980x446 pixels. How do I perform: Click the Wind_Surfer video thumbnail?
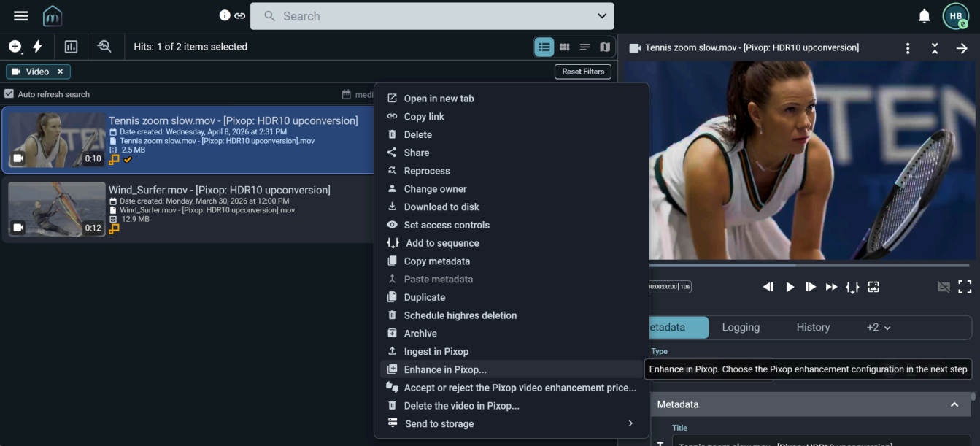point(56,209)
